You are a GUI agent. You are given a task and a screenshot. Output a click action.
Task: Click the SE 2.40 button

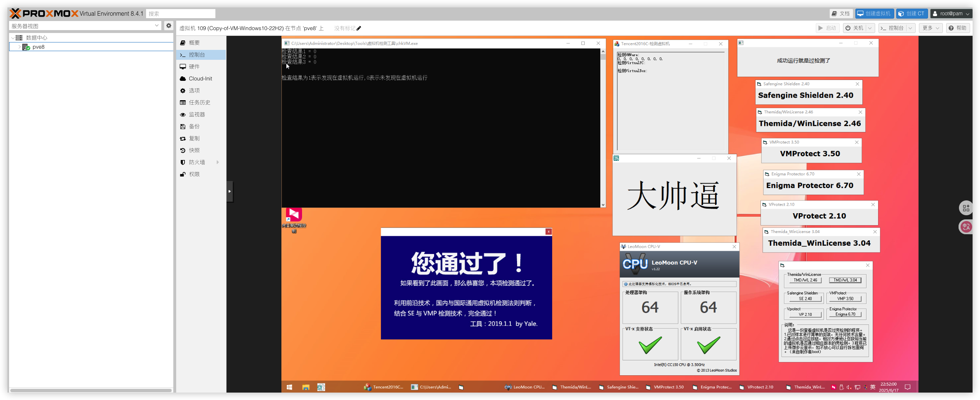pos(805,299)
